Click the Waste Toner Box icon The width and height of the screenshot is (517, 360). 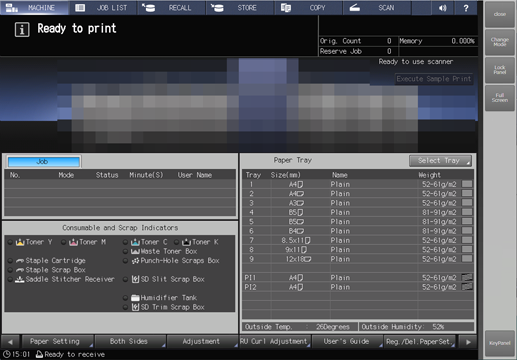click(x=135, y=251)
